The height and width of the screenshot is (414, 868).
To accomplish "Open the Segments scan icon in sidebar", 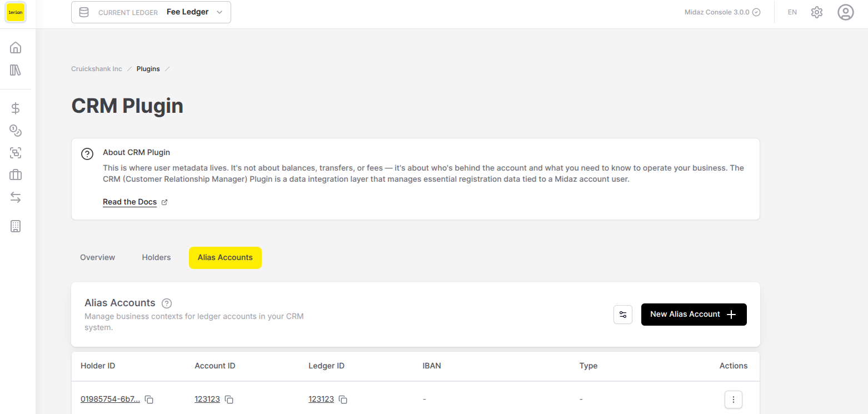I will click(16, 153).
